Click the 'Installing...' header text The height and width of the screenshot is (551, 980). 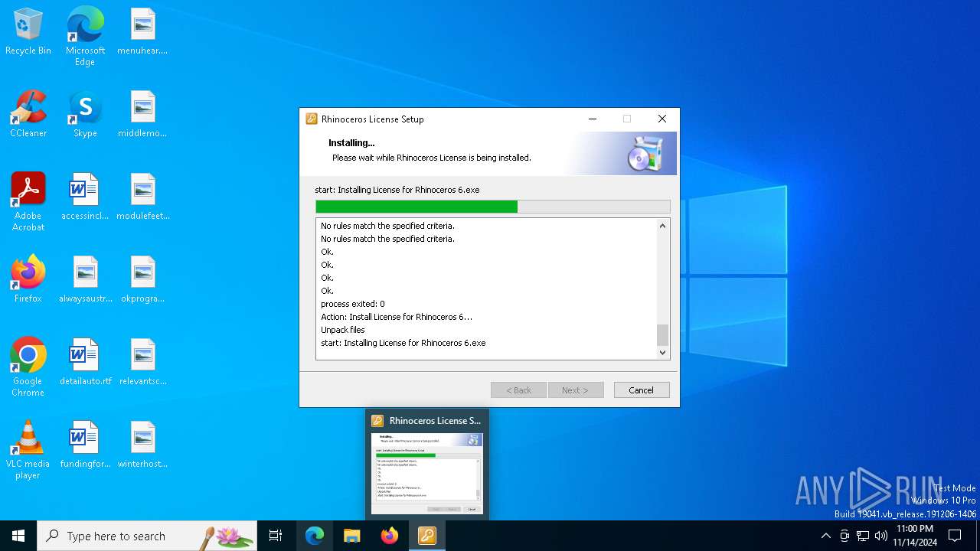pos(351,142)
